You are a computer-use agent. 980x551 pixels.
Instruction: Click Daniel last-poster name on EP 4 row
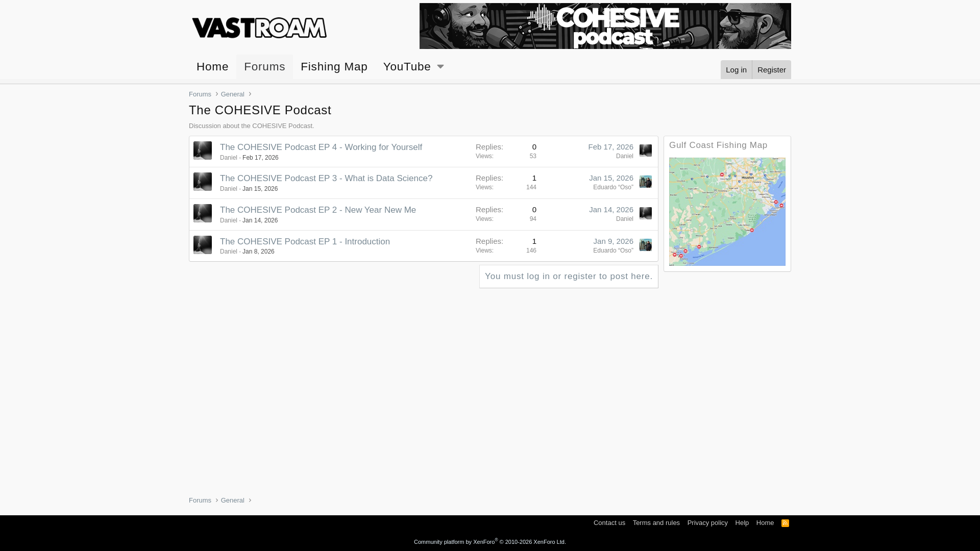click(x=624, y=156)
